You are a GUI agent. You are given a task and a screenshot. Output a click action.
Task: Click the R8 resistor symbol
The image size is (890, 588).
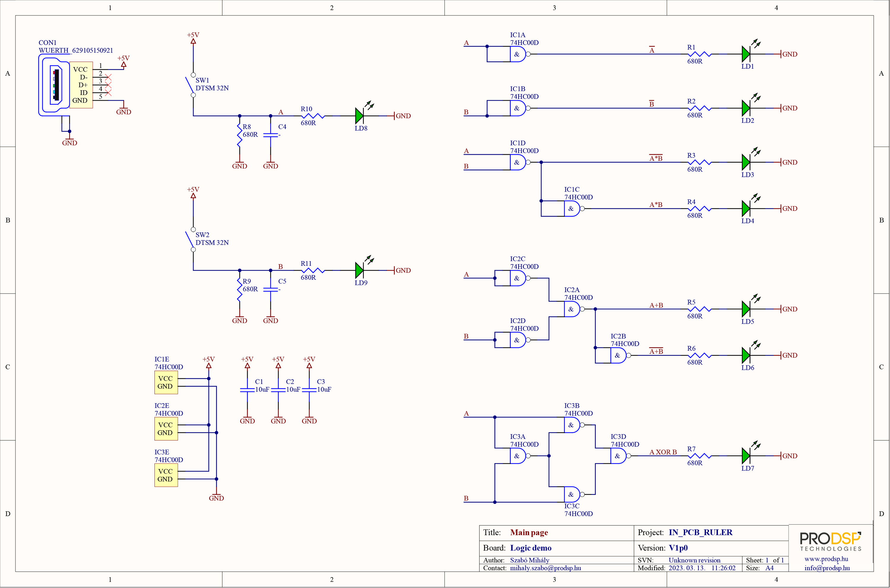coord(239,135)
